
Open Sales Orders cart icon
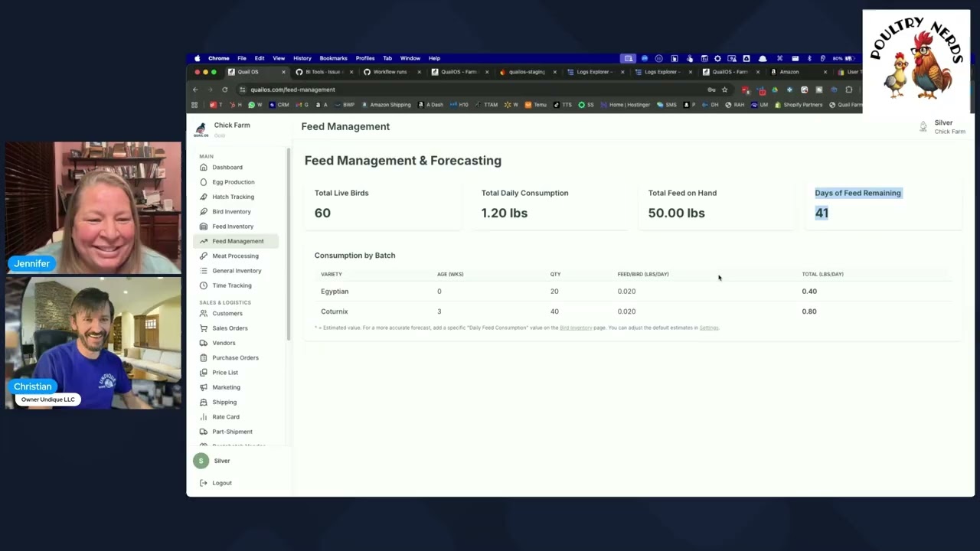pyautogui.click(x=204, y=328)
